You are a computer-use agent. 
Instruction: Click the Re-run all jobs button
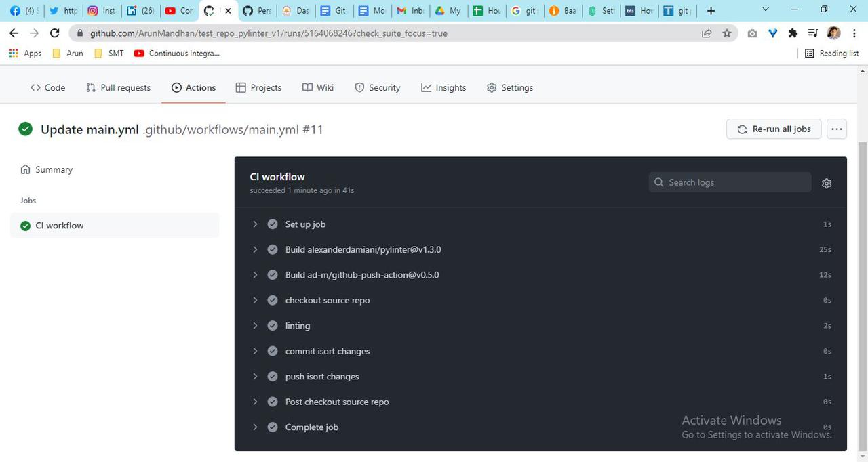coord(773,129)
